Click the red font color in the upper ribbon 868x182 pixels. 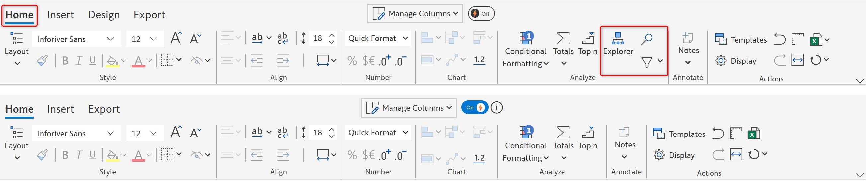[138, 61]
